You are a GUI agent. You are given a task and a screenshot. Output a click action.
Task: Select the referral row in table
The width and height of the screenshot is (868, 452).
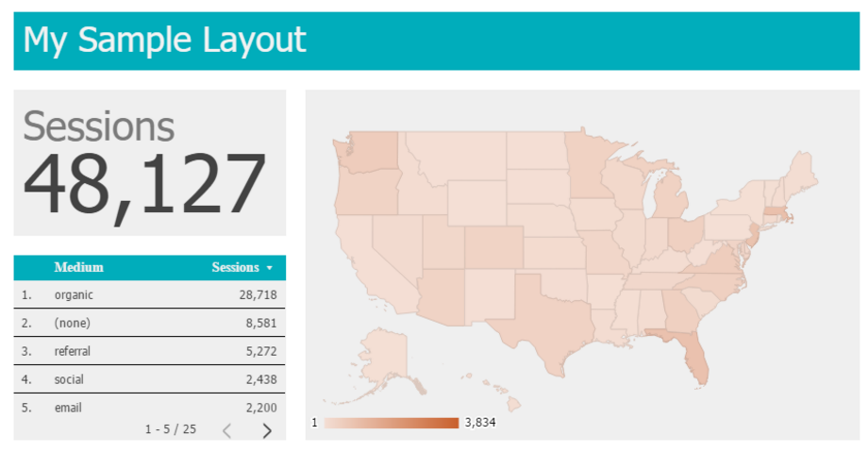coord(149,351)
